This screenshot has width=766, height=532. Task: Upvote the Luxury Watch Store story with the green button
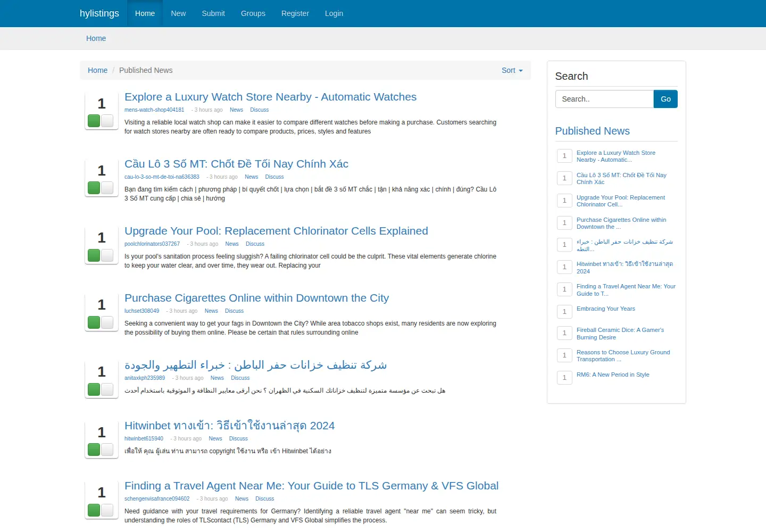pos(94,121)
